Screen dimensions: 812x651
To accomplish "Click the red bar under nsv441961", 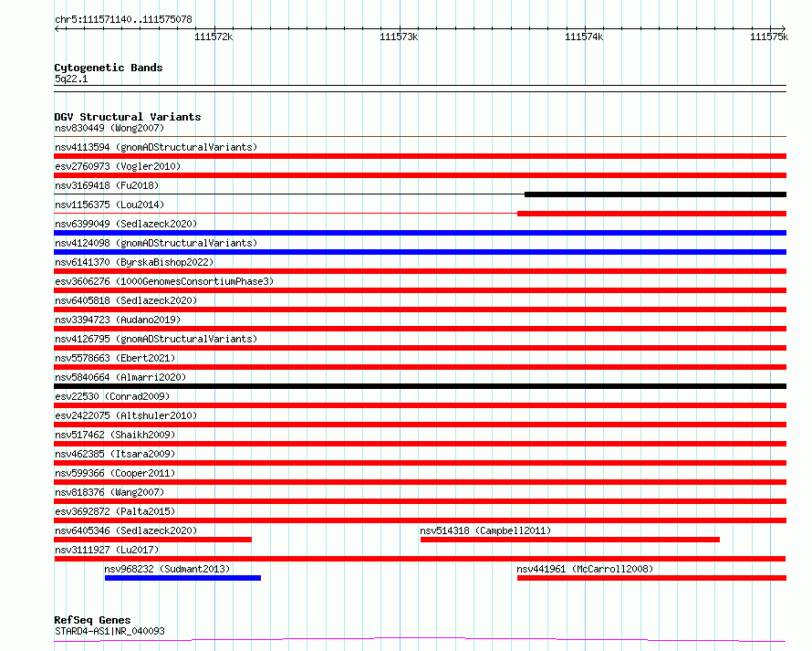I will pyautogui.click(x=651, y=578).
